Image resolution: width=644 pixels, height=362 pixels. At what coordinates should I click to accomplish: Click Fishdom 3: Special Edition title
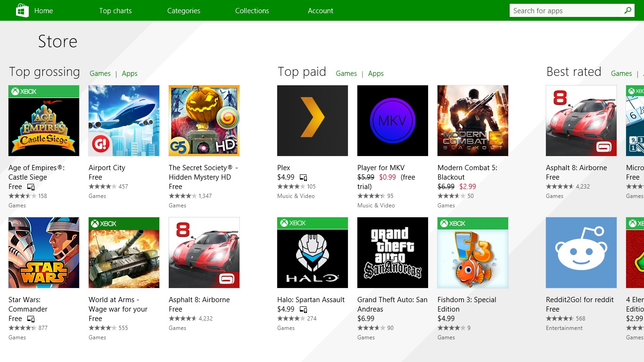pyautogui.click(x=467, y=304)
